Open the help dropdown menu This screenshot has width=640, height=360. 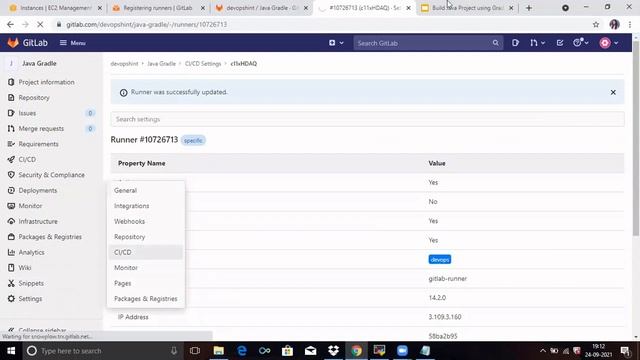[x=580, y=43]
